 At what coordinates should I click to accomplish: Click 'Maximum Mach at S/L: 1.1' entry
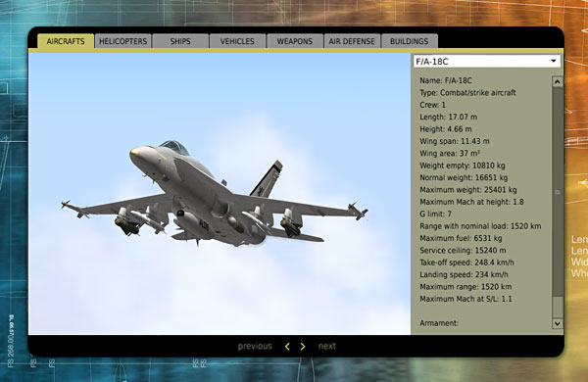(x=465, y=299)
